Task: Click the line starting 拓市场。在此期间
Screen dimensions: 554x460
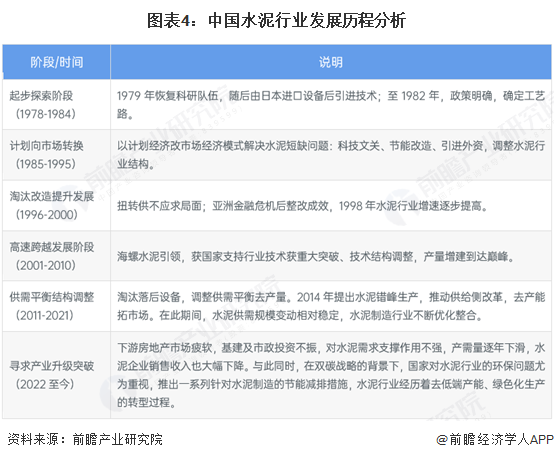Action: [x=300, y=315]
